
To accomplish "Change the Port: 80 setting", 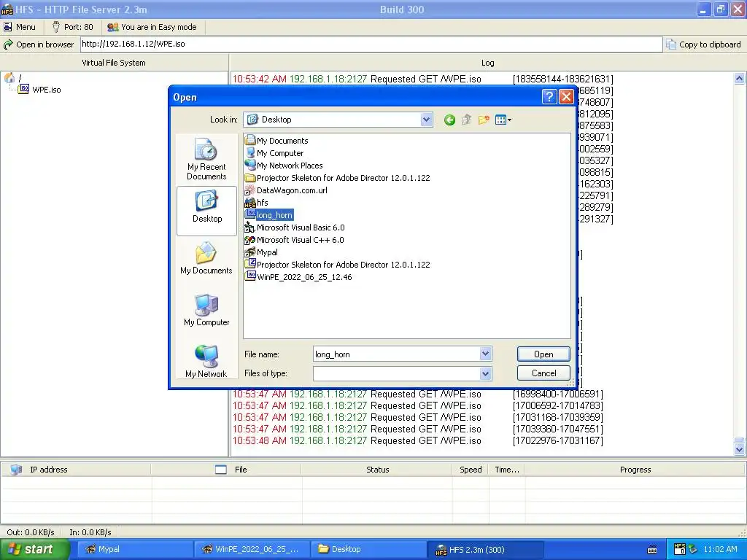I will coord(72,27).
